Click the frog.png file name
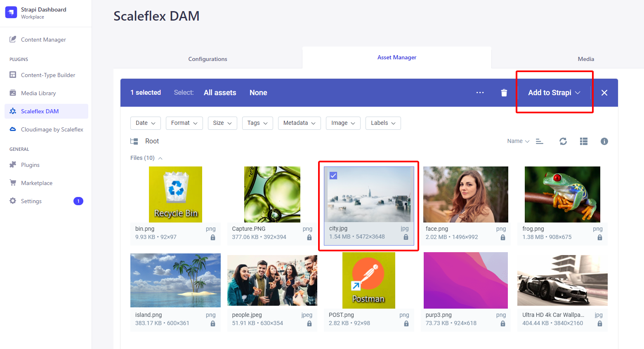The height and width of the screenshot is (349, 644). [533, 229]
